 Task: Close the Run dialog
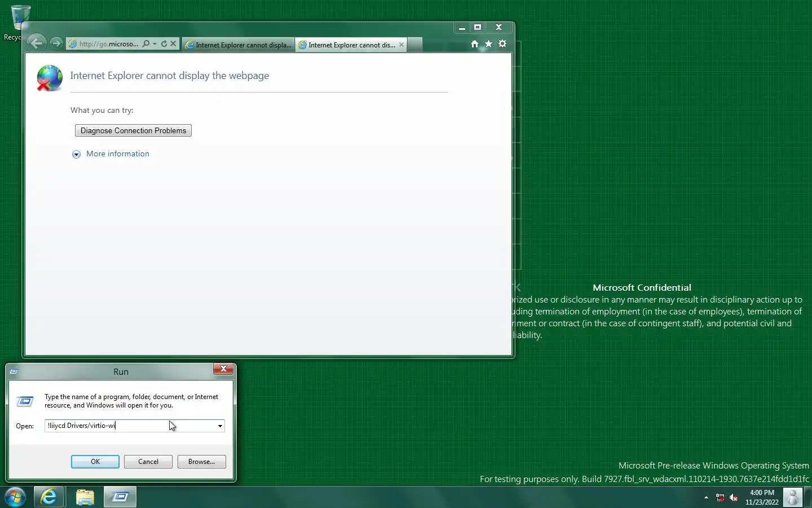point(223,369)
